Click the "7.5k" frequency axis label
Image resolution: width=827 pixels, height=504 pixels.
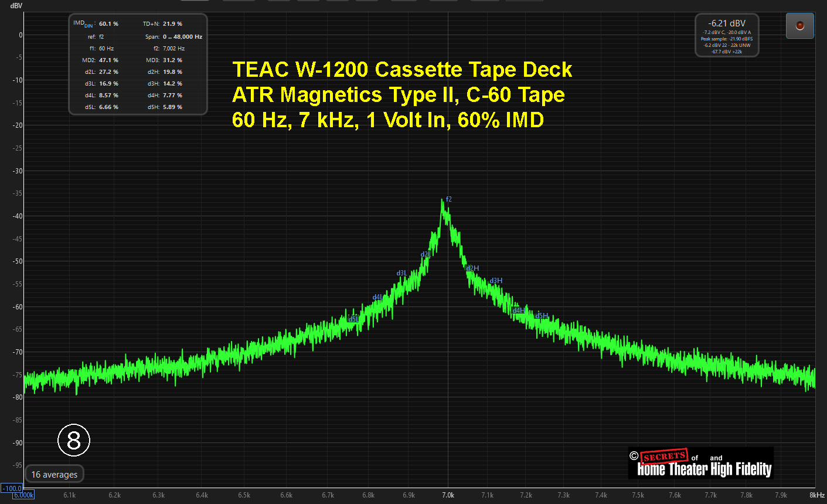pos(638,495)
